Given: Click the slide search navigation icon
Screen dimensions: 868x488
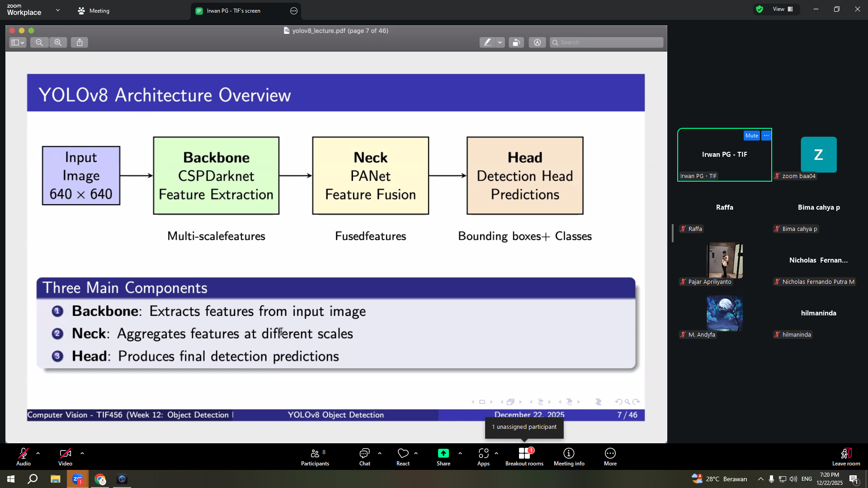Looking at the screenshot, I should tap(627, 402).
